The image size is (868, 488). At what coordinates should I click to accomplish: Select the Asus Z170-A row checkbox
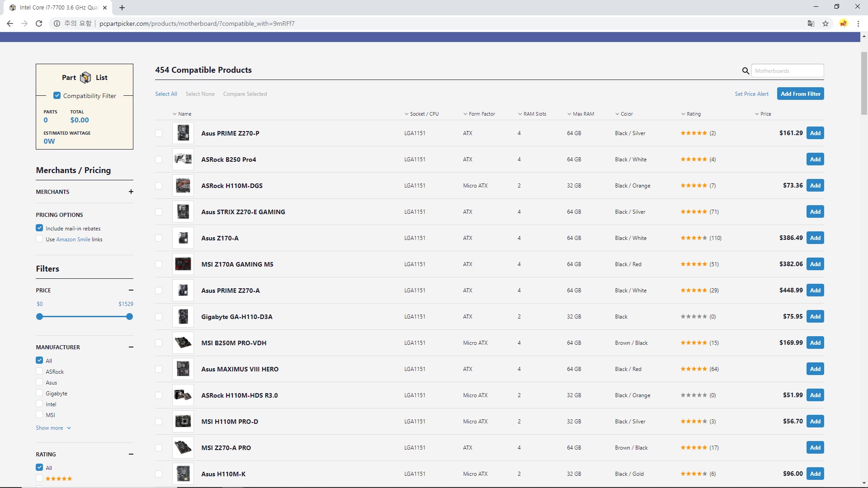[x=159, y=238]
